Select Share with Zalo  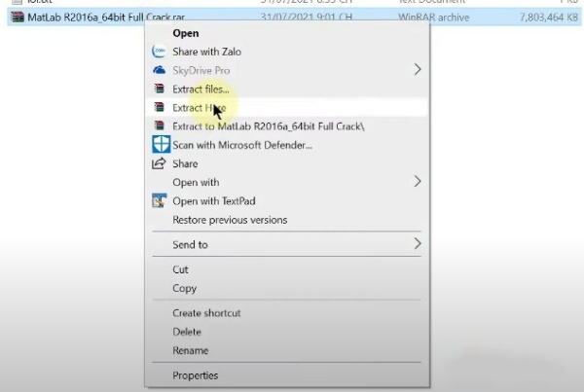(206, 52)
